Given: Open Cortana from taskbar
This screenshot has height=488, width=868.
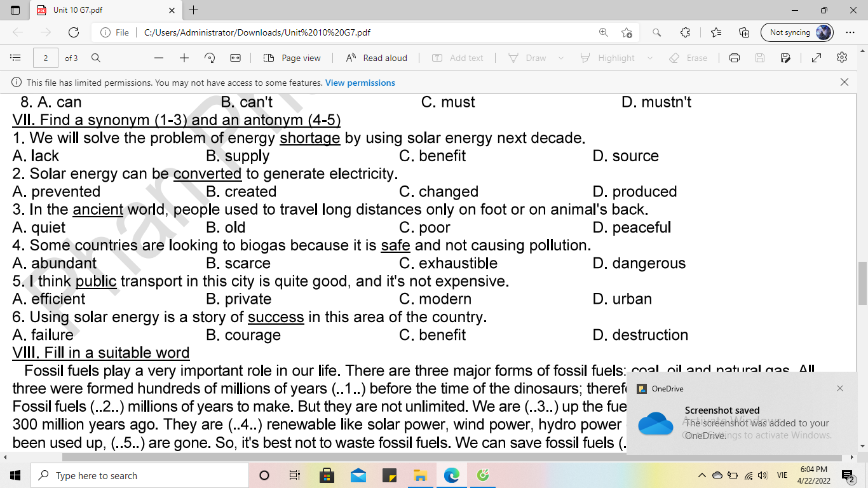Looking at the screenshot, I should click(x=264, y=475).
